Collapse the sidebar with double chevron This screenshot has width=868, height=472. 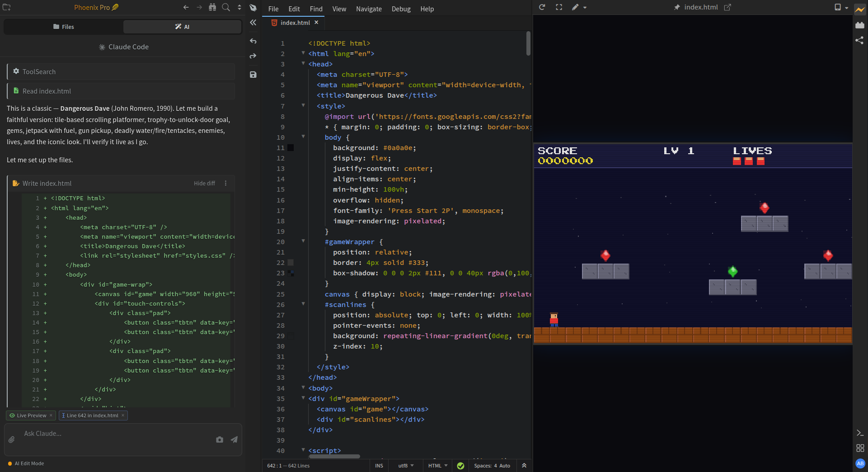pos(253,23)
